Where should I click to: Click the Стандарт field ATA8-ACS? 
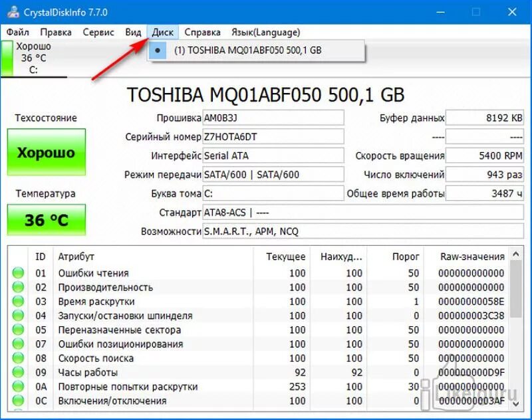coord(363,213)
